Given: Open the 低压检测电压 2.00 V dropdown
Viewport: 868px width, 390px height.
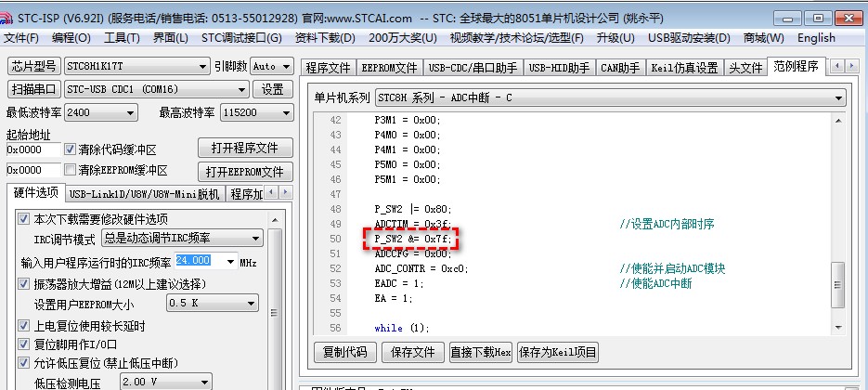Looking at the screenshot, I should click(x=166, y=383).
